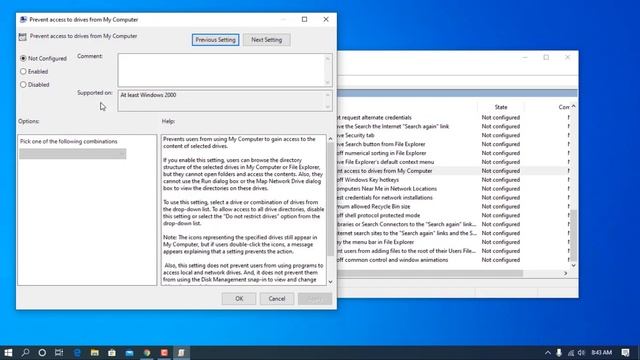Close the policy dialog window
Viewport: 640px width, 360px height.
(x=326, y=19)
